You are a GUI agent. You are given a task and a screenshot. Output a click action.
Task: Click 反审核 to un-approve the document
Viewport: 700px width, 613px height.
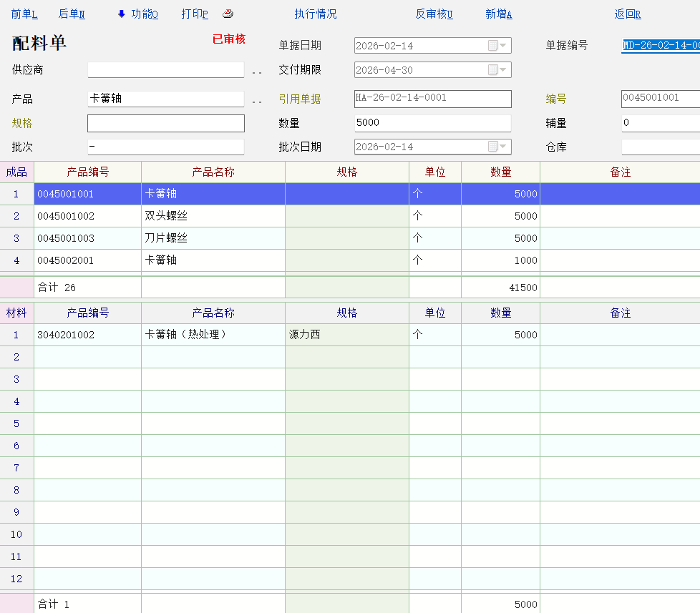(x=434, y=14)
